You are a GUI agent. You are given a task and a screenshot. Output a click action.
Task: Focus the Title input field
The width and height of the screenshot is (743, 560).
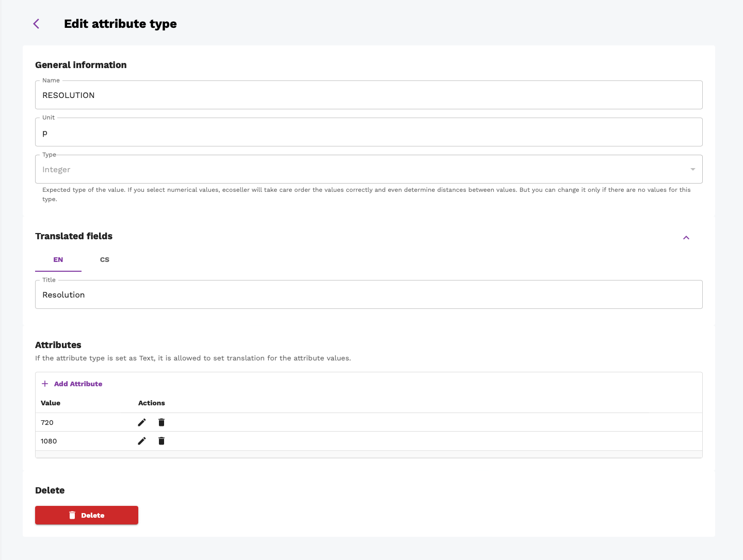tap(369, 294)
